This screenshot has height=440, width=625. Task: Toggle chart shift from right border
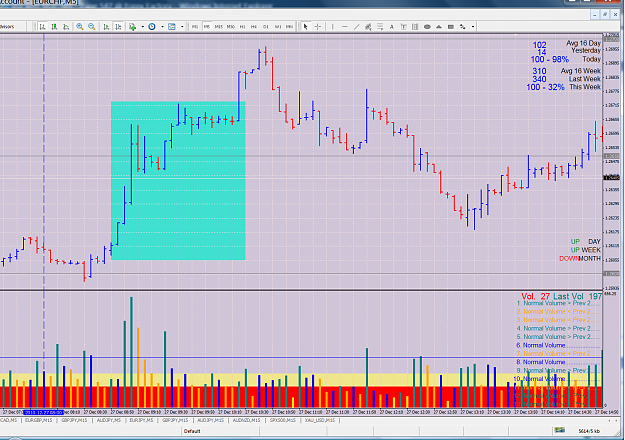pos(118,27)
